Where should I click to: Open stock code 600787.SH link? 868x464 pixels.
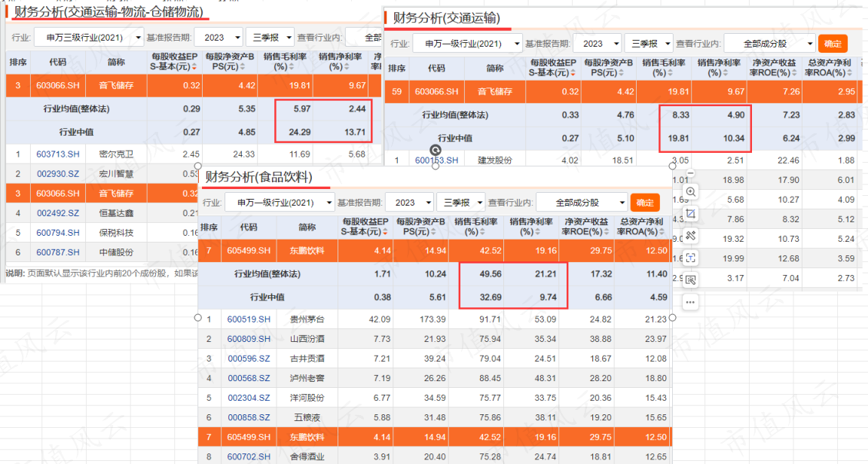[x=57, y=252]
